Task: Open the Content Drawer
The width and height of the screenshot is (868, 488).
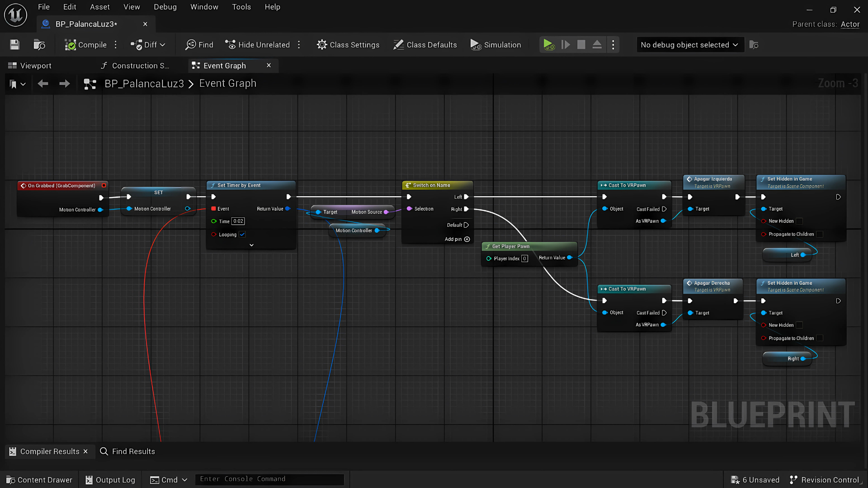Action: pyautogui.click(x=39, y=480)
